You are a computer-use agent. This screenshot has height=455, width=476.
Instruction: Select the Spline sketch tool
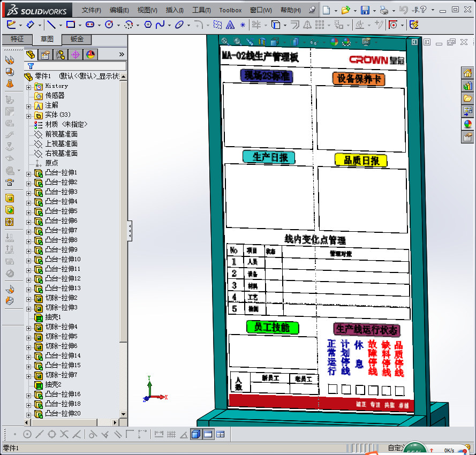pos(160,25)
